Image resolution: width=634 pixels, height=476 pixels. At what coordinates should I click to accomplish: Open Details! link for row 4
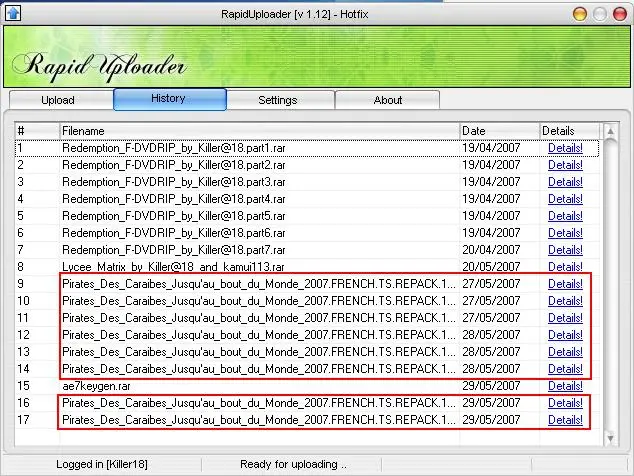565,199
